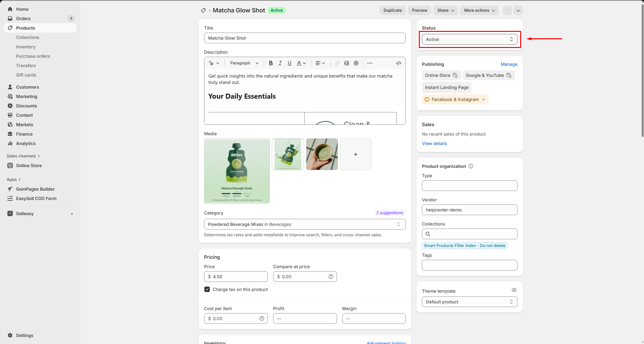Click the Italic formatting icon

(280, 63)
